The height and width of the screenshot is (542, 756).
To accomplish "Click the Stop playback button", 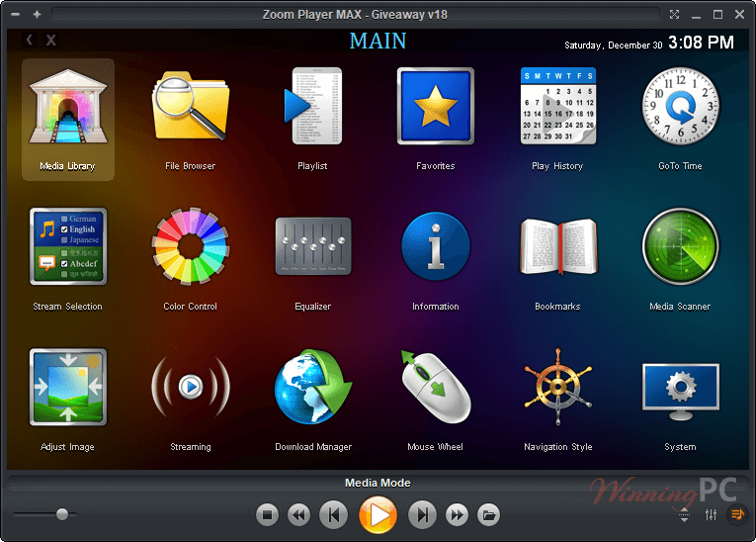I will tap(267, 515).
